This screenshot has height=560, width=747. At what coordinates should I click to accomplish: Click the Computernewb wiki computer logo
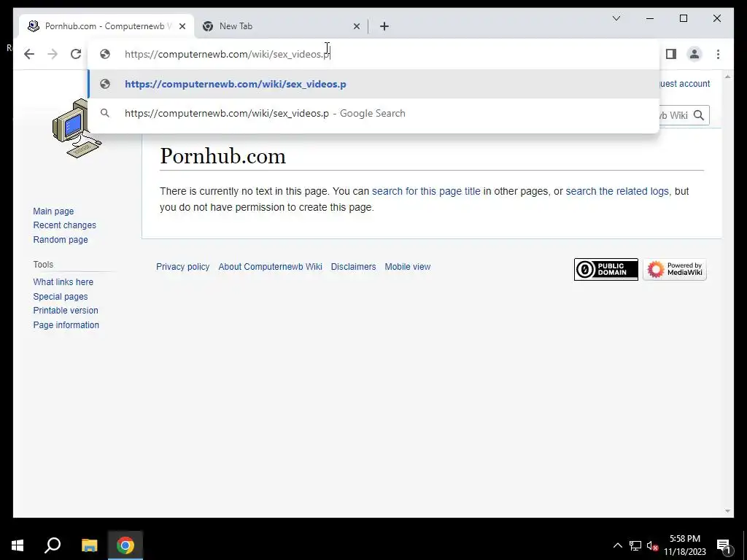(x=76, y=128)
